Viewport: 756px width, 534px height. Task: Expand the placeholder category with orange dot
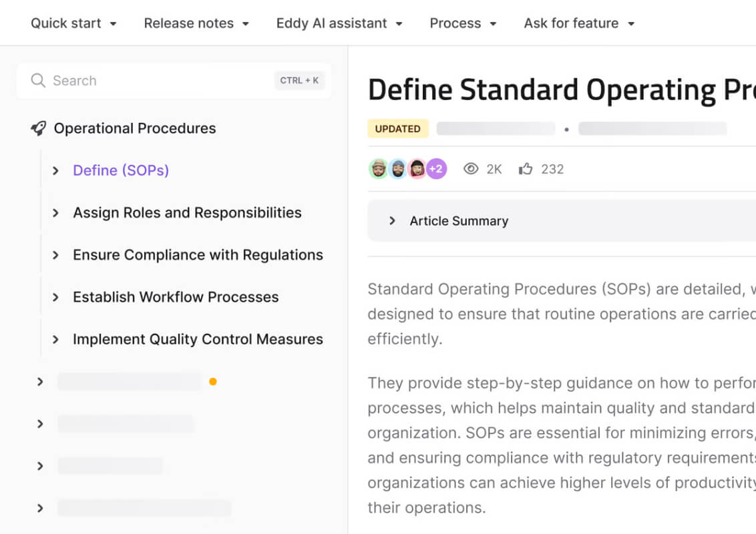coord(40,382)
